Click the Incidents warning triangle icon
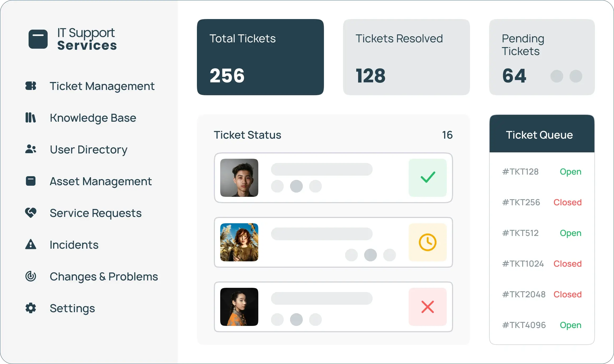The width and height of the screenshot is (614, 364). point(31,244)
